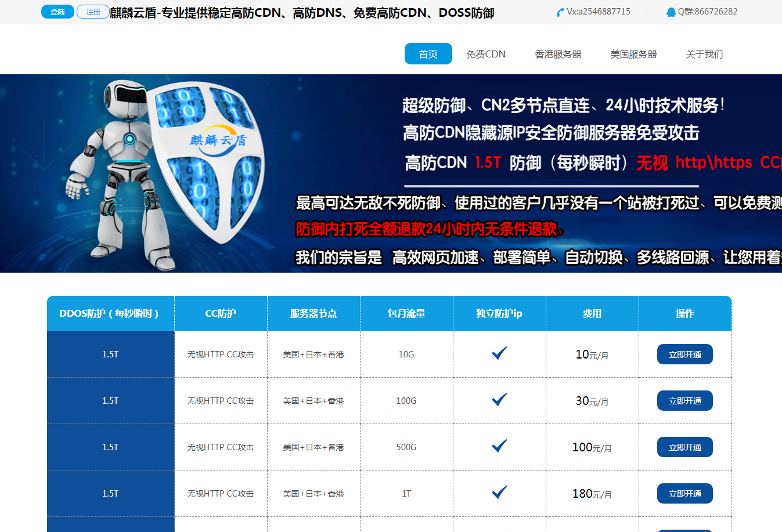
Task: Click the Vx contact phone icon
Action: click(560, 12)
